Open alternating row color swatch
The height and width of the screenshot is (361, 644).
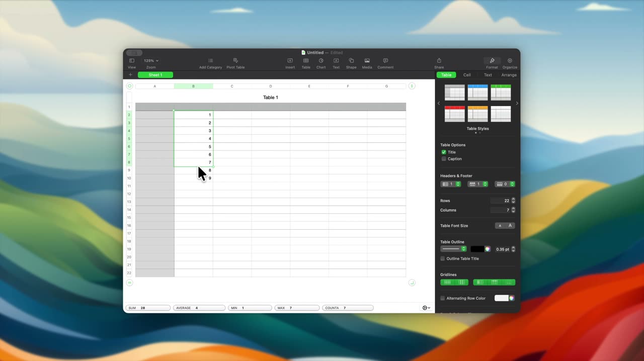coord(501,298)
